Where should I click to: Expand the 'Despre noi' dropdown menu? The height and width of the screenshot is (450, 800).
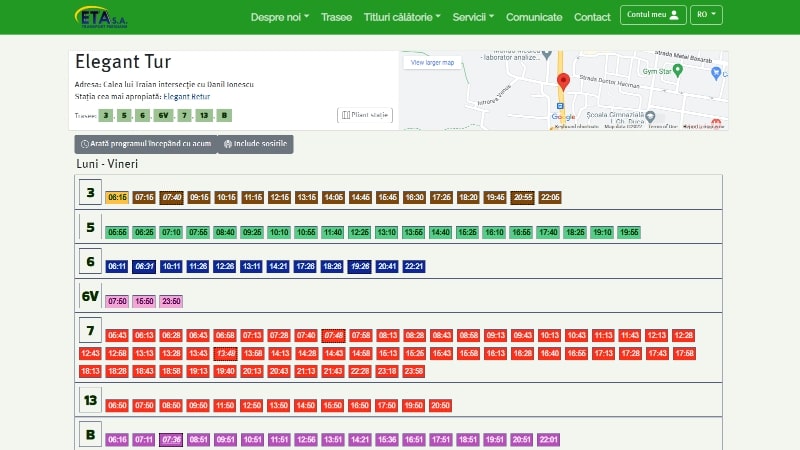point(279,17)
